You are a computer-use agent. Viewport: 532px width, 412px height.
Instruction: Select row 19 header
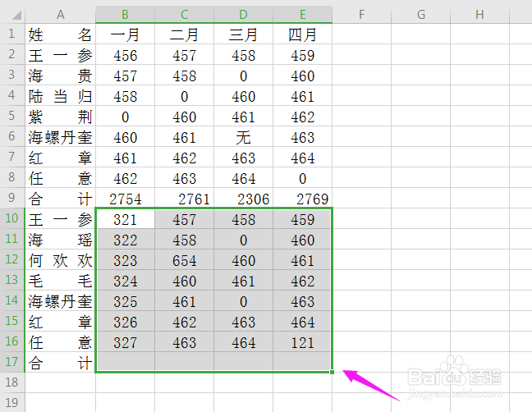[12, 403]
